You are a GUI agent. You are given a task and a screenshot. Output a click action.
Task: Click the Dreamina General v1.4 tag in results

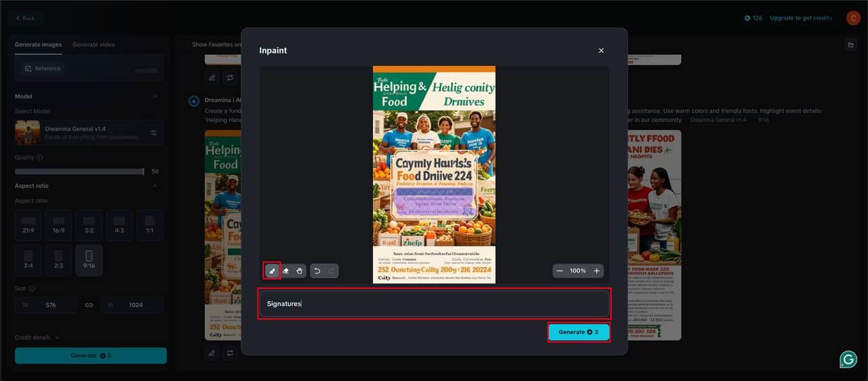coord(718,120)
